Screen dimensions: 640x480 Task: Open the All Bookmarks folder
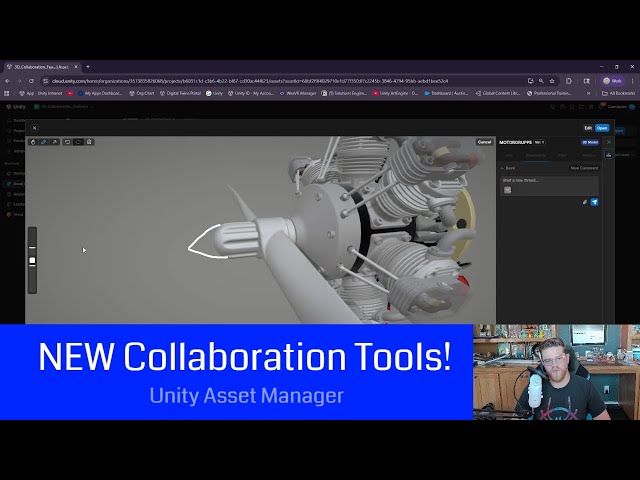(x=618, y=93)
